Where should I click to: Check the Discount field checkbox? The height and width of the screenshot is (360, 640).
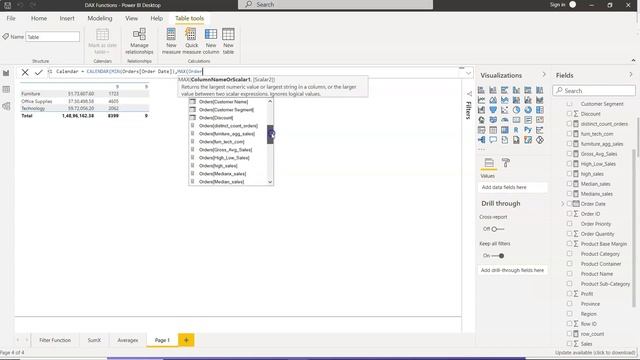(x=569, y=113)
